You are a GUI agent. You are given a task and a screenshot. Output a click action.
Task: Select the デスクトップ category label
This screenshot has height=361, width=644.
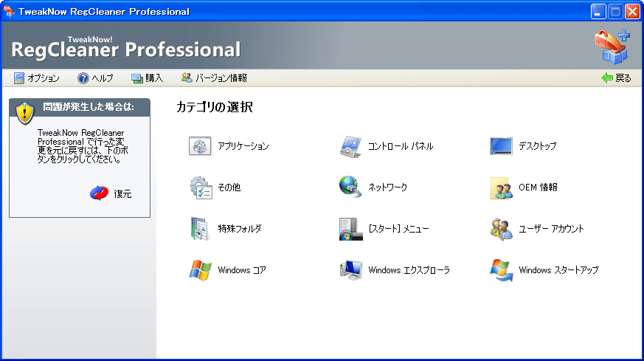pos(538,146)
